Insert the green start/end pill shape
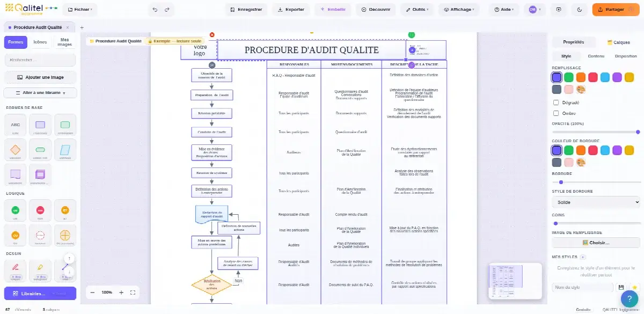 40,150
